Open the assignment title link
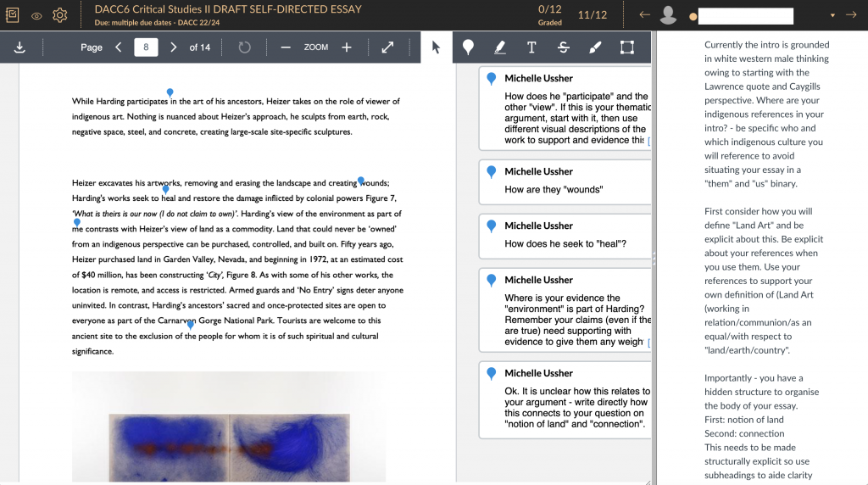The image size is (868, 485). [228, 9]
